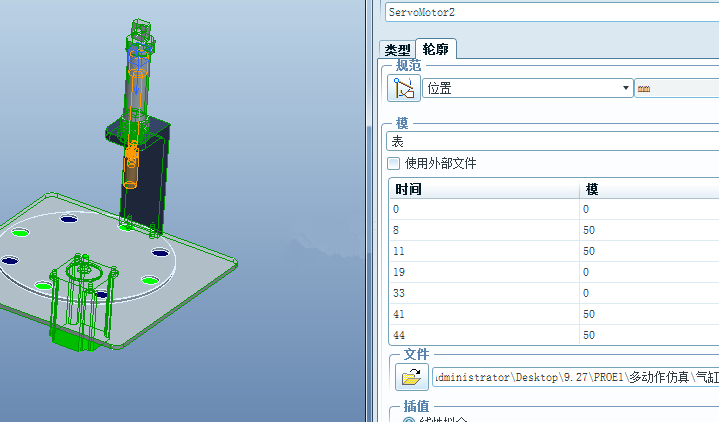Select magnitude 50 in time 8 row
The height and width of the screenshot is (422, 719).
(x=649, y=230)
